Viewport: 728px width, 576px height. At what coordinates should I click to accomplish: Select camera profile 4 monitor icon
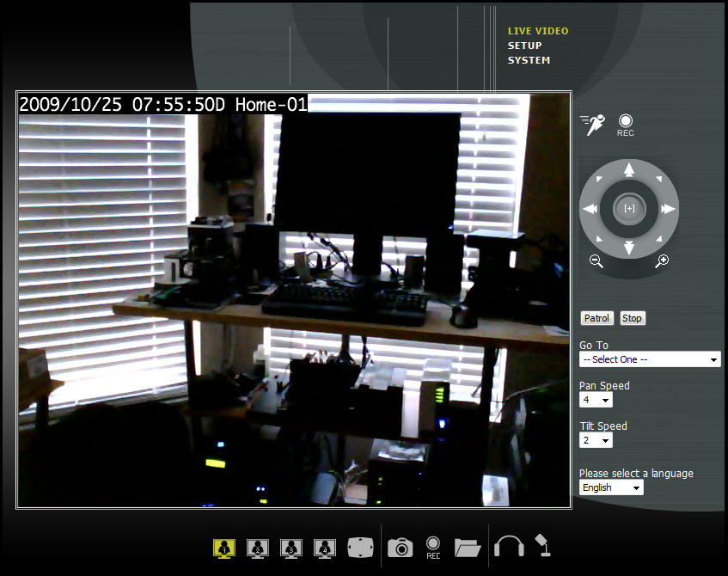pos(324,547)
